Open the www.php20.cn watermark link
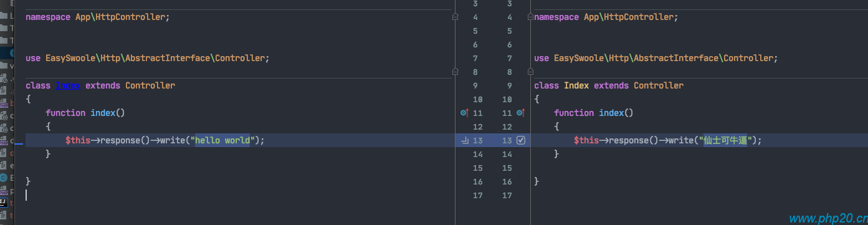The width and height of the screenshot is (868, 225). tap(827, 219)
